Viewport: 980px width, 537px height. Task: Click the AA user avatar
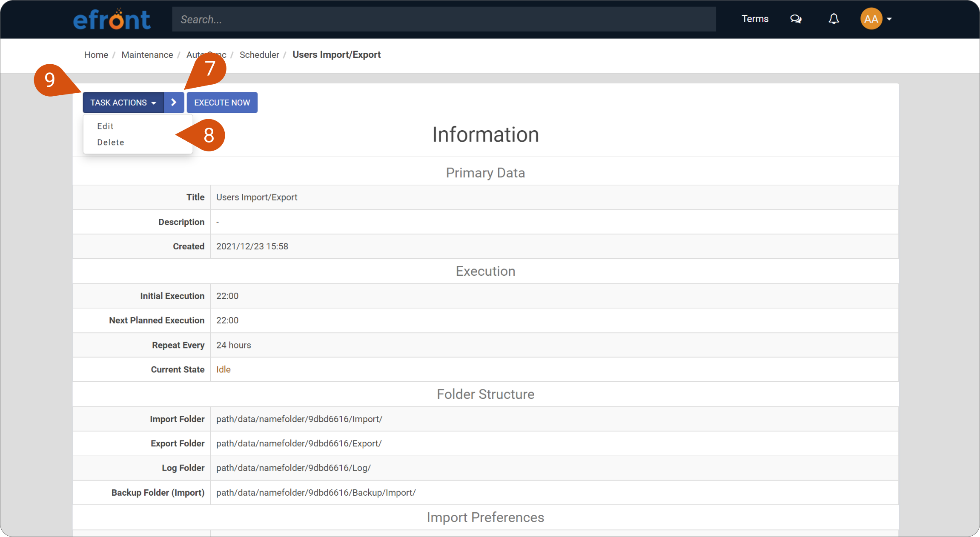871,19
